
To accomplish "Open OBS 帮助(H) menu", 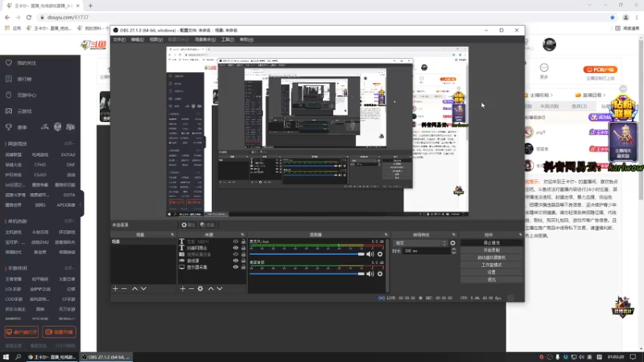I will pos(246,39).
